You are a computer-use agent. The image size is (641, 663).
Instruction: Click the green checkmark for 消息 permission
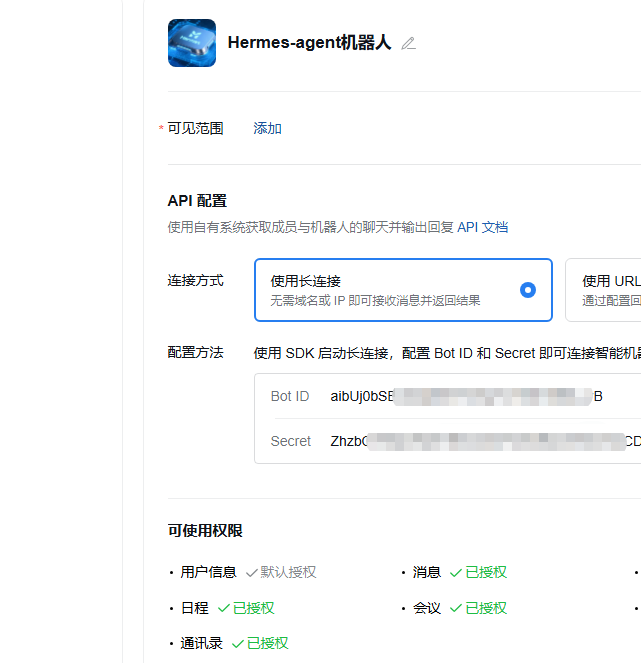click(456, 572)
